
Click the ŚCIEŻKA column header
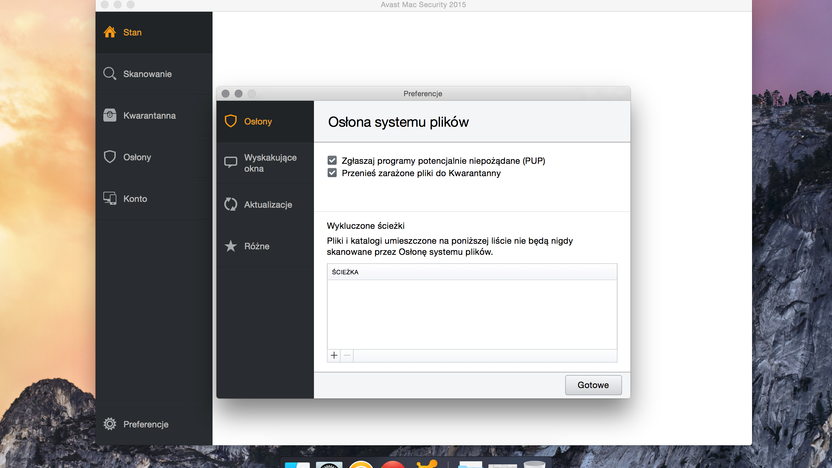click(472, 272)
